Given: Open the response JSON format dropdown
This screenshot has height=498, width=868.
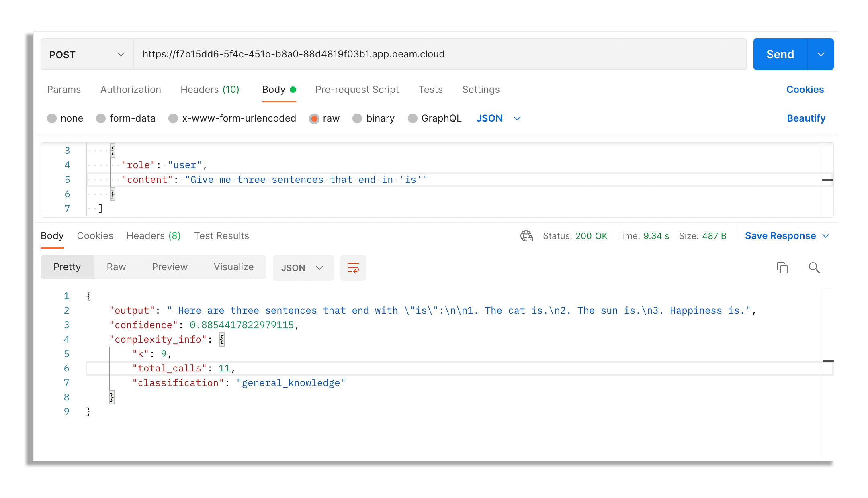Looking at the screenshot, I should pos(303,268).
